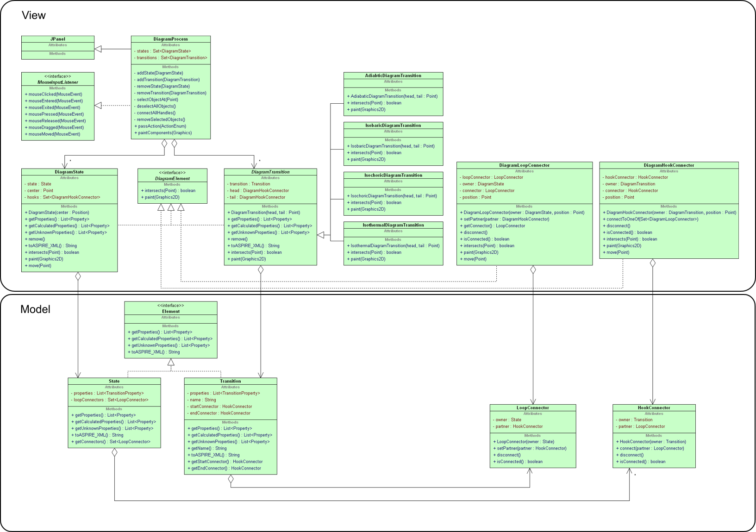Screen dimensions: 756x532
Task: Click the "head : DiagramHookConnector" attribute
Action: [258, 190]
